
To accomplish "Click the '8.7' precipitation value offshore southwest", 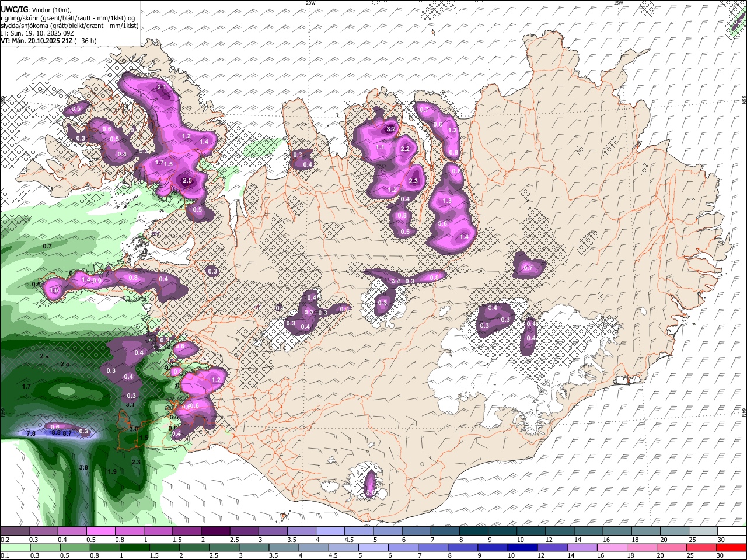I will tap(67, 433).
